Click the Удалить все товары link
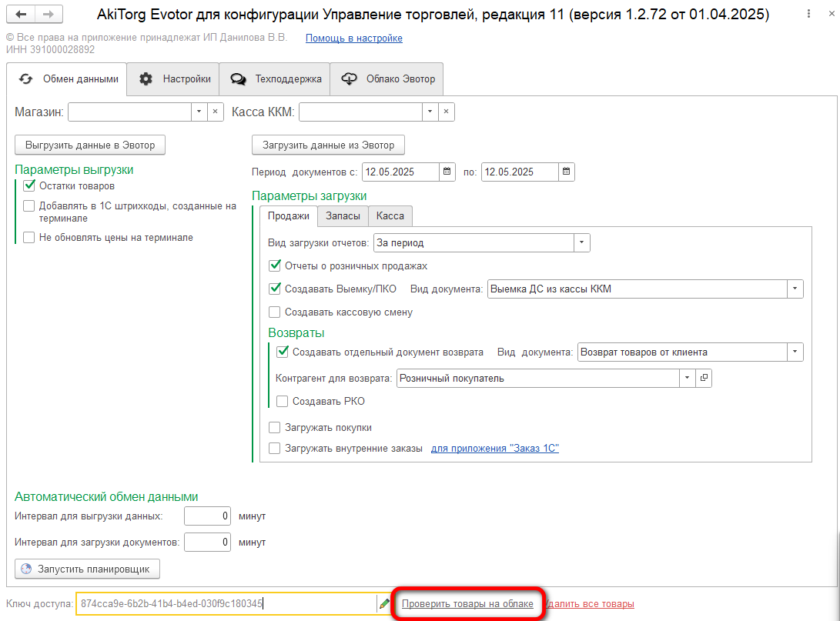 (x=591, y=604)
